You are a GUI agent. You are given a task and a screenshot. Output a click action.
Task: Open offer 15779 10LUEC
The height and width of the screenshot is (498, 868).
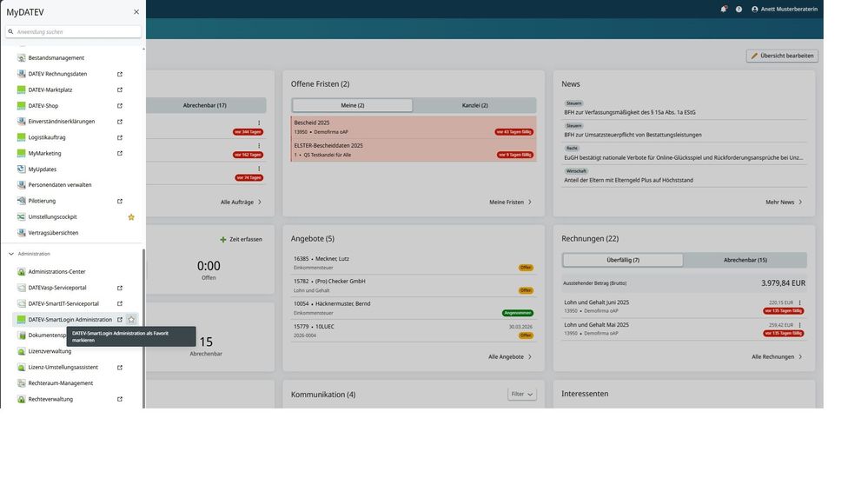[413, 331]
